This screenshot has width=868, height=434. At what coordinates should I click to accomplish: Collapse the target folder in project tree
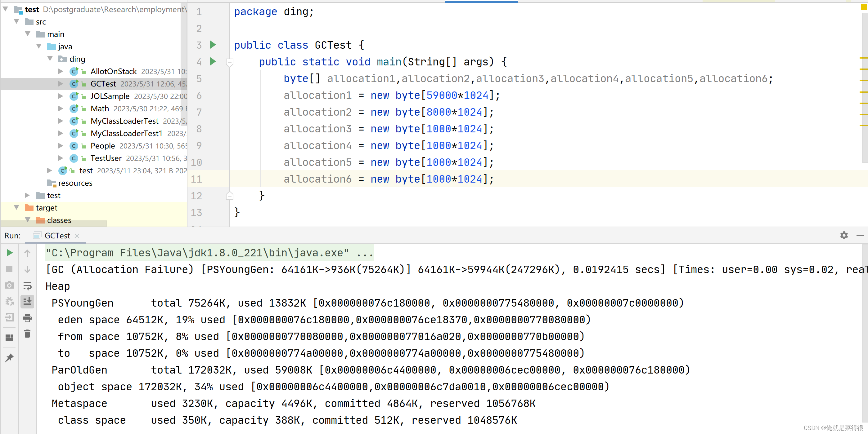pos(16,207)
